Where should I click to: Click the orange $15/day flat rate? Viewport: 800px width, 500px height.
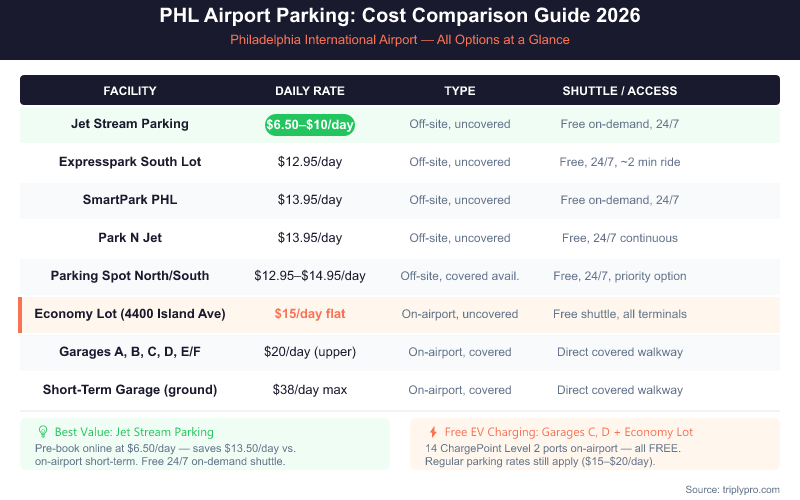click(310, 314)
